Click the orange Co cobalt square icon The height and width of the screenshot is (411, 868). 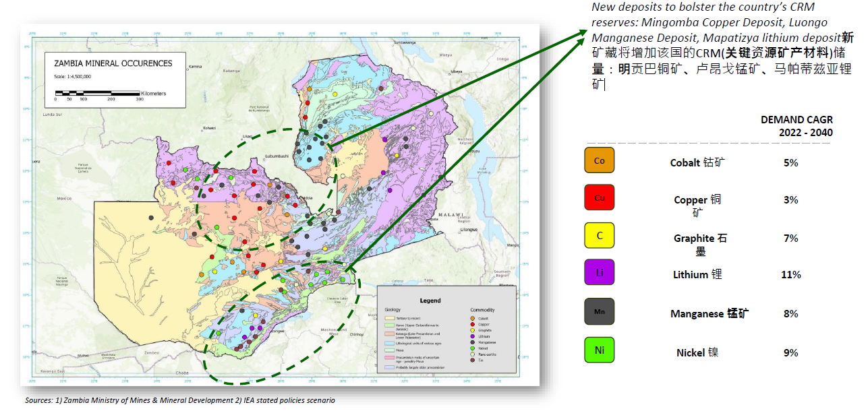(x=599, y=160)
